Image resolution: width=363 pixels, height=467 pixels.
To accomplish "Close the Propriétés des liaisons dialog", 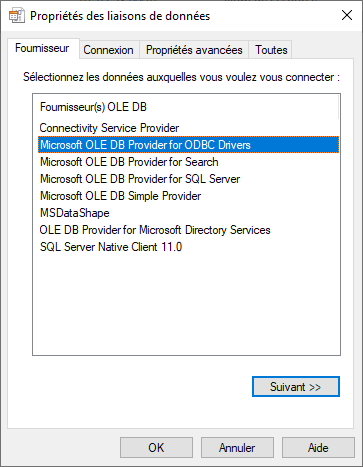I will (x=347, y=15).
